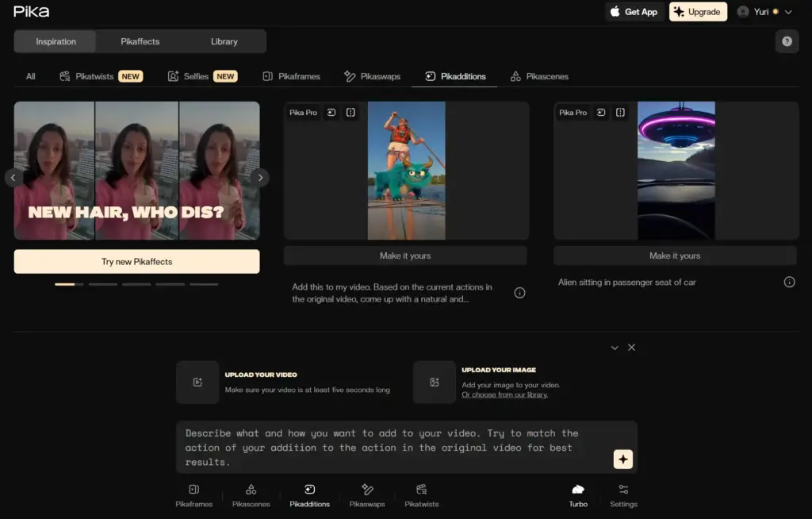812x519 pixels.
Task: Click the Pikadditions icon on the UFO card
Action: (x=601, y=113)
